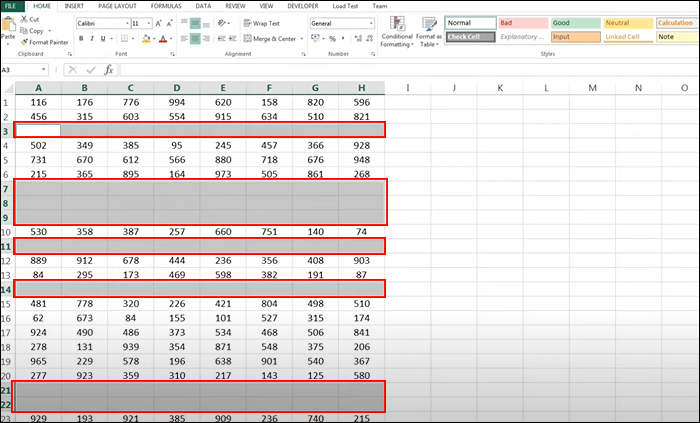
Task: Click the Increase Font Size icon
Action: pyautogui.click(x=158, y=23)
